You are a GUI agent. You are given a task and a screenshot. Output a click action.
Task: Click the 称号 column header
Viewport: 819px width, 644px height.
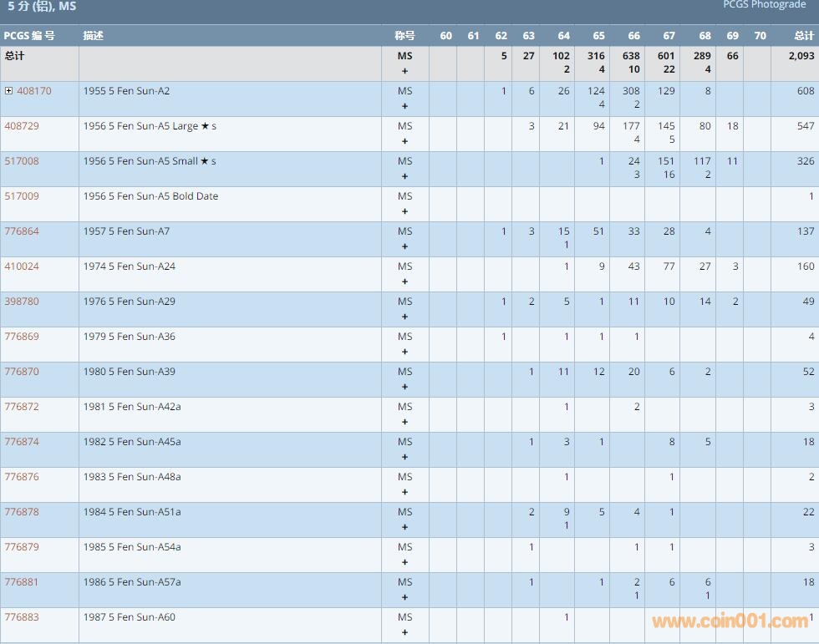coord(404,36)
